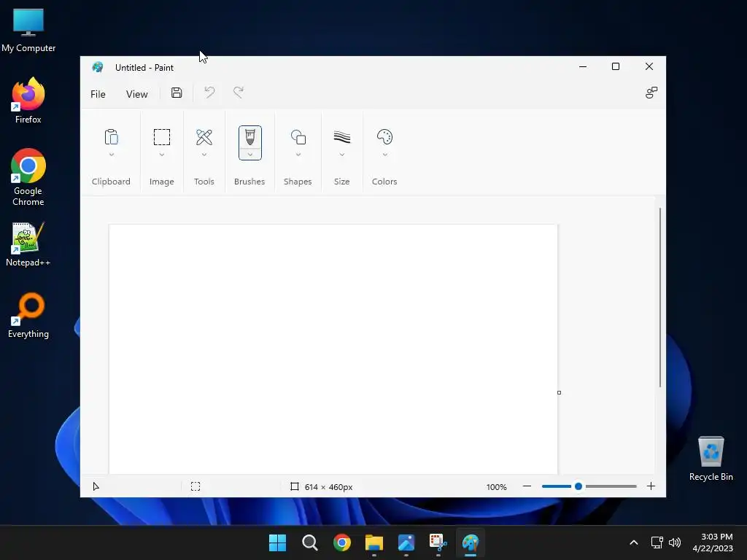
Task: Click the Shapes group label
Action: pyautogui.click(x=298, y=182)
